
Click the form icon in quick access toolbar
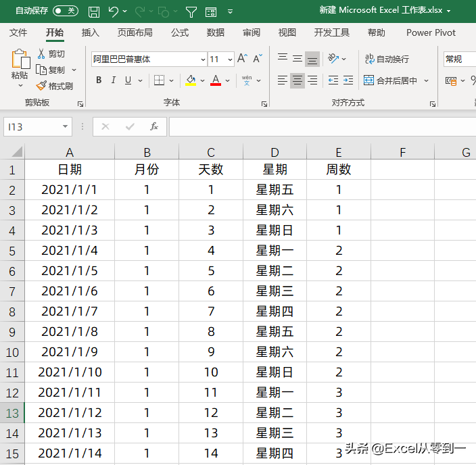[211, 12]
